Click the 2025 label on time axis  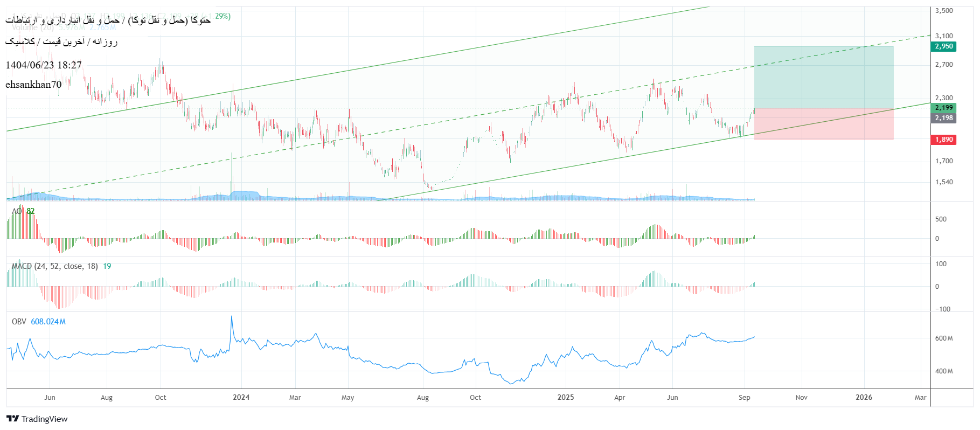click(x=565, y=397)
